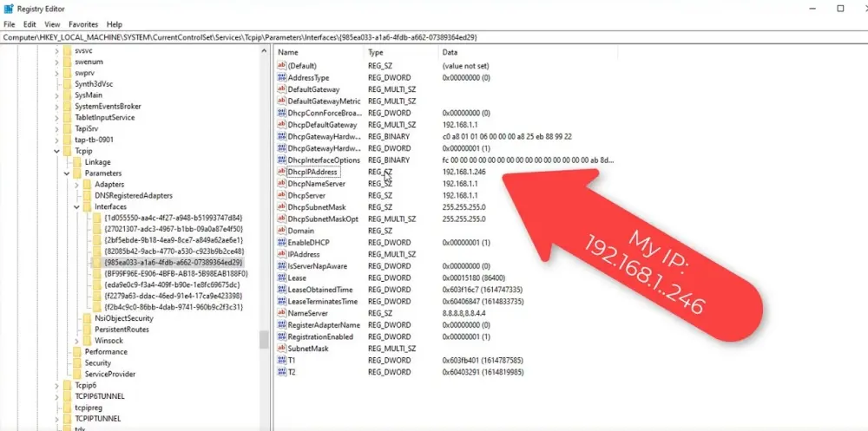Click the SubnetMask value icon
This screenshot has height=431, width=868.
pos(281,349)
